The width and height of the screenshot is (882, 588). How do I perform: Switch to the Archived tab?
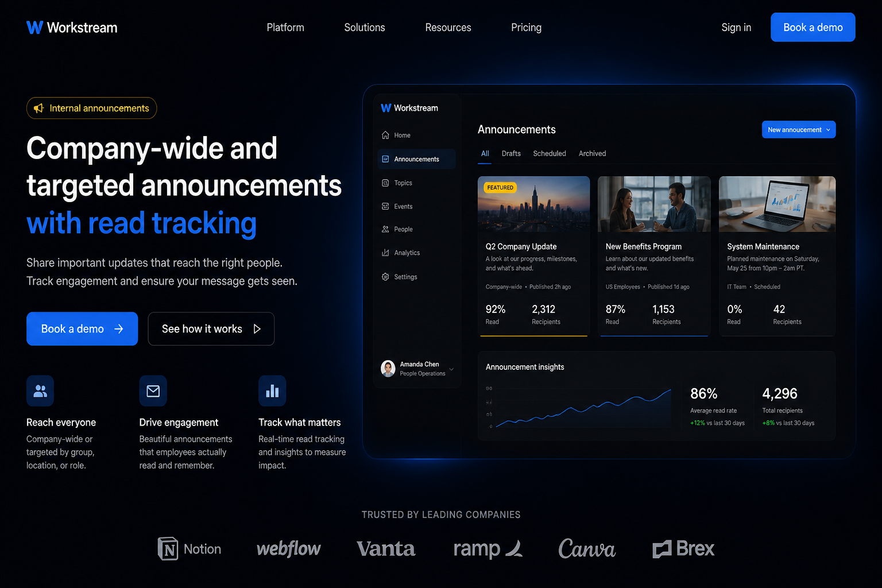click(x=592, y=153)
